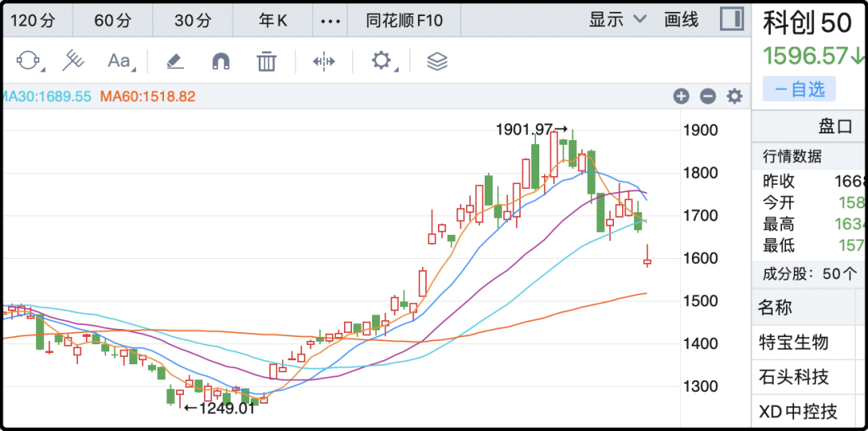Click the 行情数据 section header
868x431 pixels.
pos(792,157)
